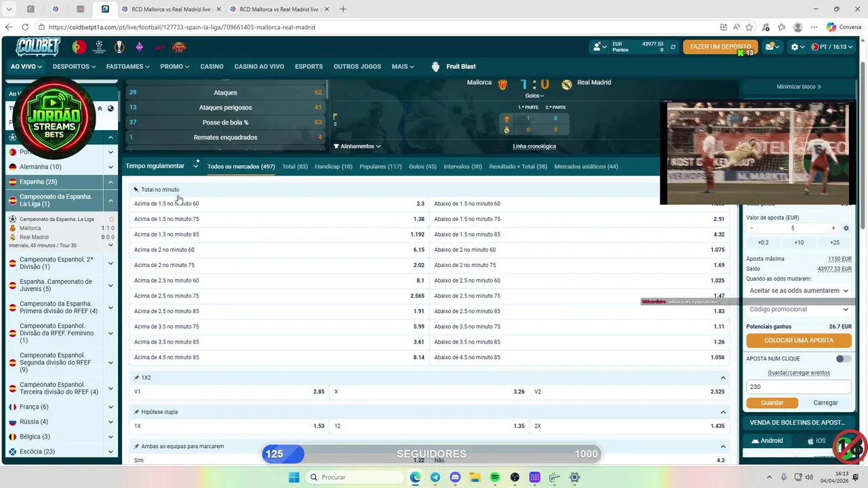Select the Android app download
Viewport: 868px width, 488px height.
(767, 441)
